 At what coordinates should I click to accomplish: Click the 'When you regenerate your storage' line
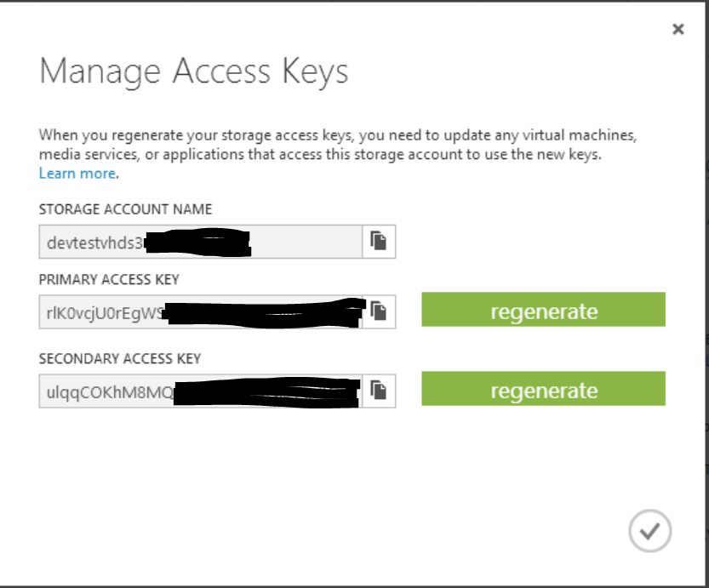[338, 135]
